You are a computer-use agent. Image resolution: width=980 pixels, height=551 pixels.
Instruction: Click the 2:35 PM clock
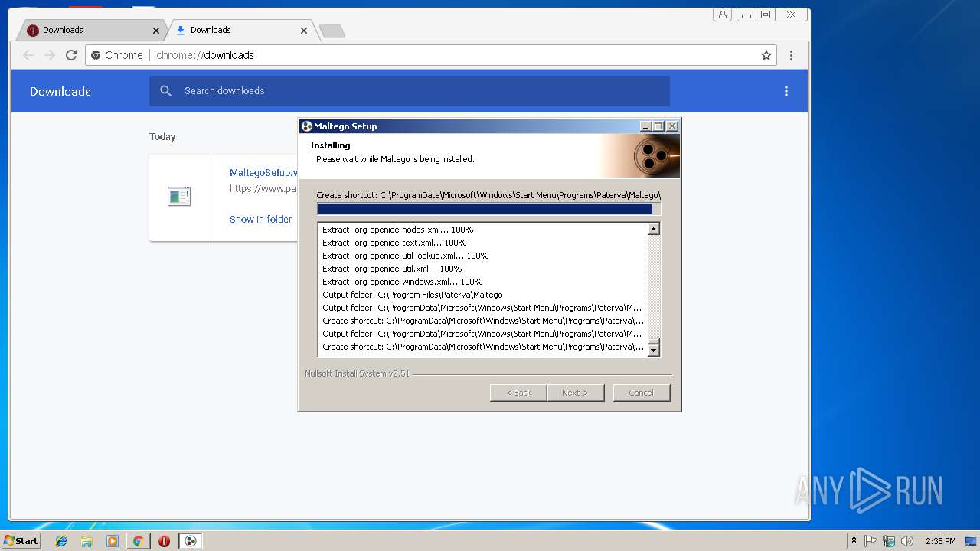(940, 541)
